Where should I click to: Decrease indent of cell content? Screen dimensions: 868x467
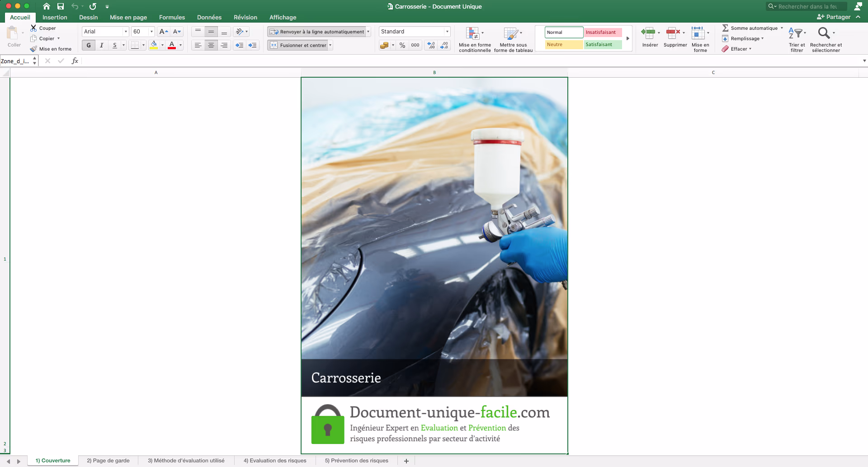240,45
